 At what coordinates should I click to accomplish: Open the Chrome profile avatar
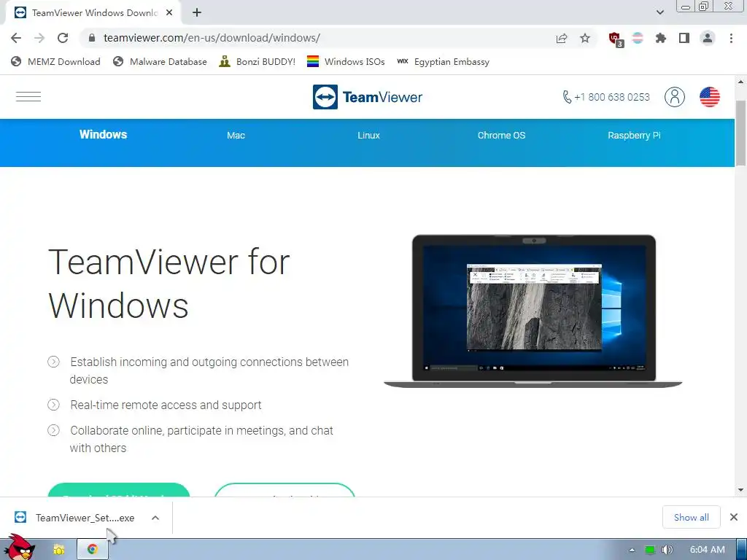point(708,38)
